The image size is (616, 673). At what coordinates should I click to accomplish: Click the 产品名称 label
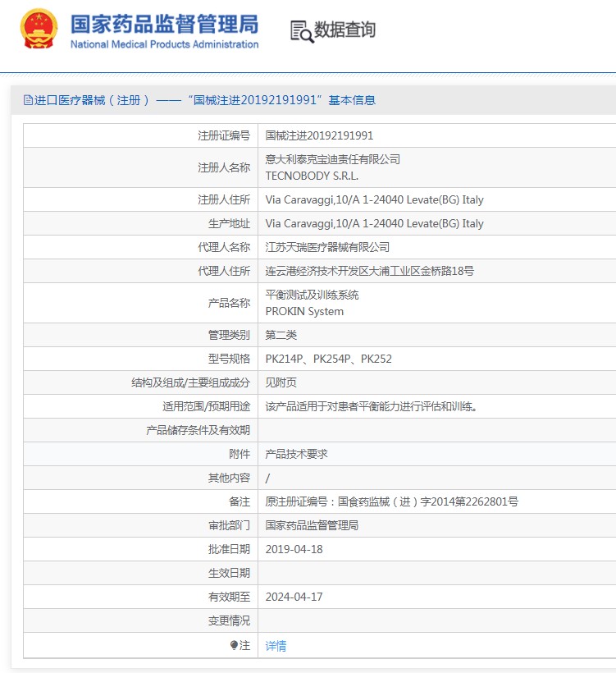(229, 303)
